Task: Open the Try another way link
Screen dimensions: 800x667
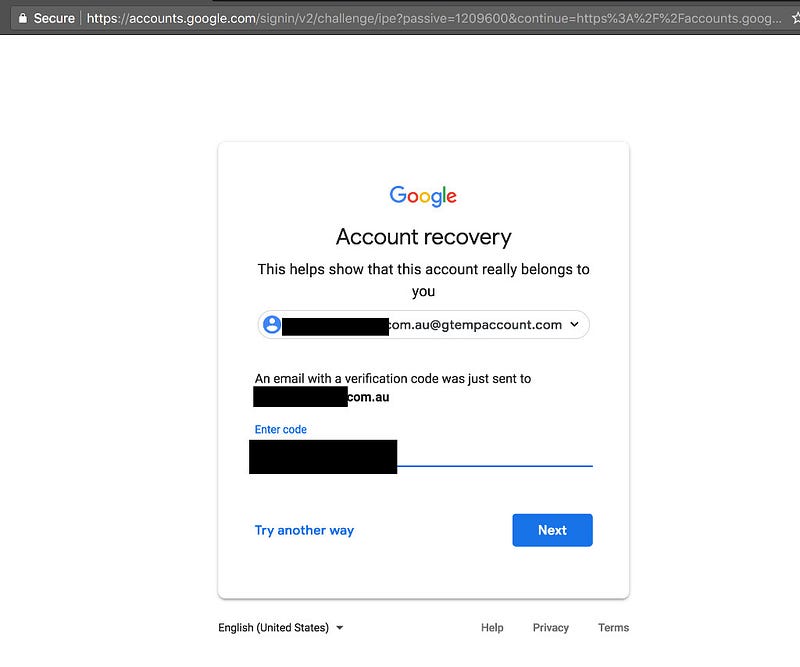Action: point(304,530)
